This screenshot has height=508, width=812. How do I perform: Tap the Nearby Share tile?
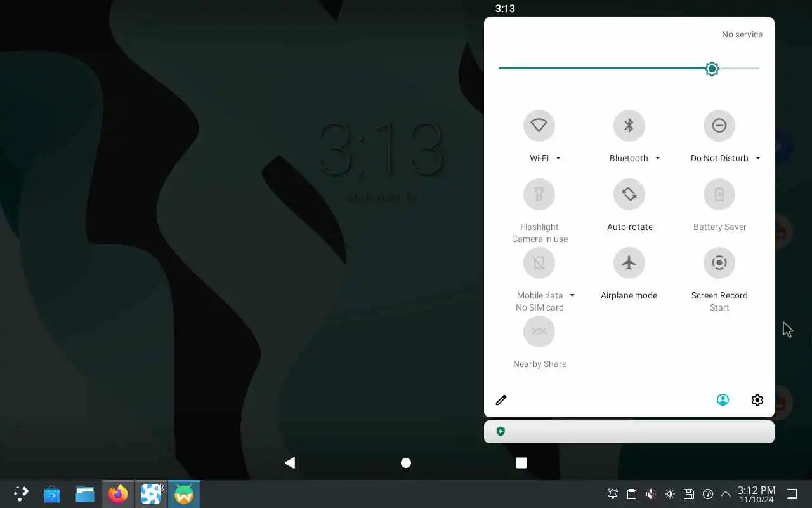[x=539, y=331]
